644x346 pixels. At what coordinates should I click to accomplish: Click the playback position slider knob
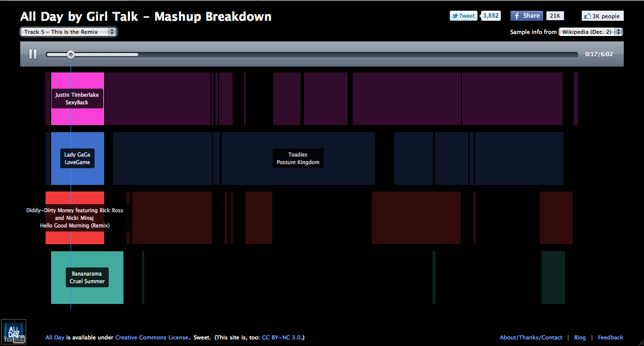[71, 54]
